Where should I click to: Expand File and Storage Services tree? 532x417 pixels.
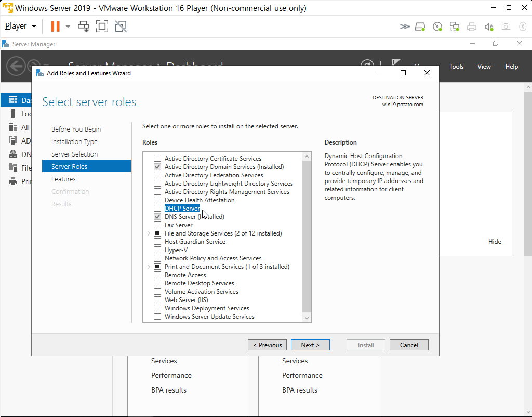click(149, 233)
